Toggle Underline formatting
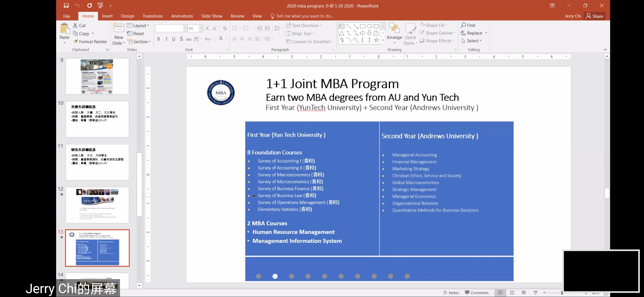This screenshot has height=297, width=644. point(174,39)
